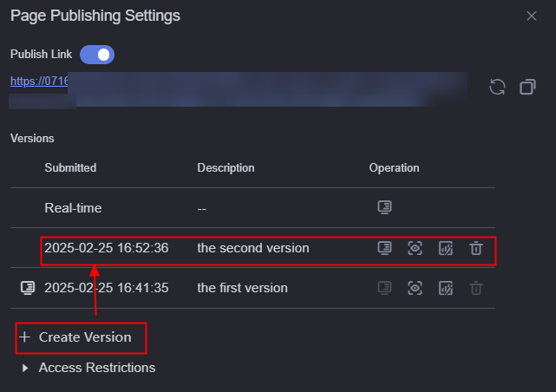Click Create Version button
Screen dimensions: 556x392
[81, 337]
